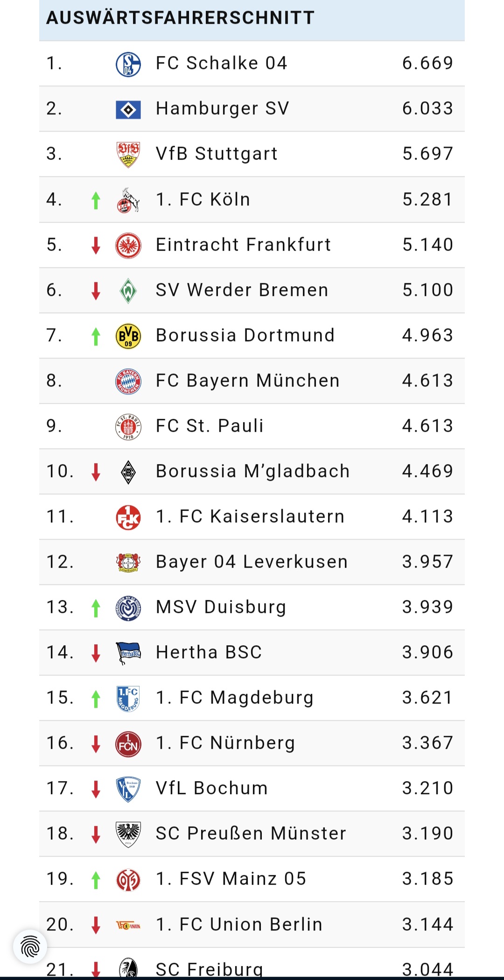Select the Borussia Dortmund BVB logo
The image size is (504, 980).
(x=128, y=336)
